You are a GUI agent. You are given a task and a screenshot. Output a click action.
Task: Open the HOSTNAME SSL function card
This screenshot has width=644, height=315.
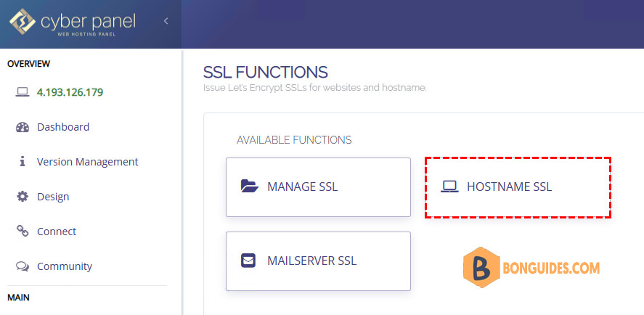coord(518,187)
